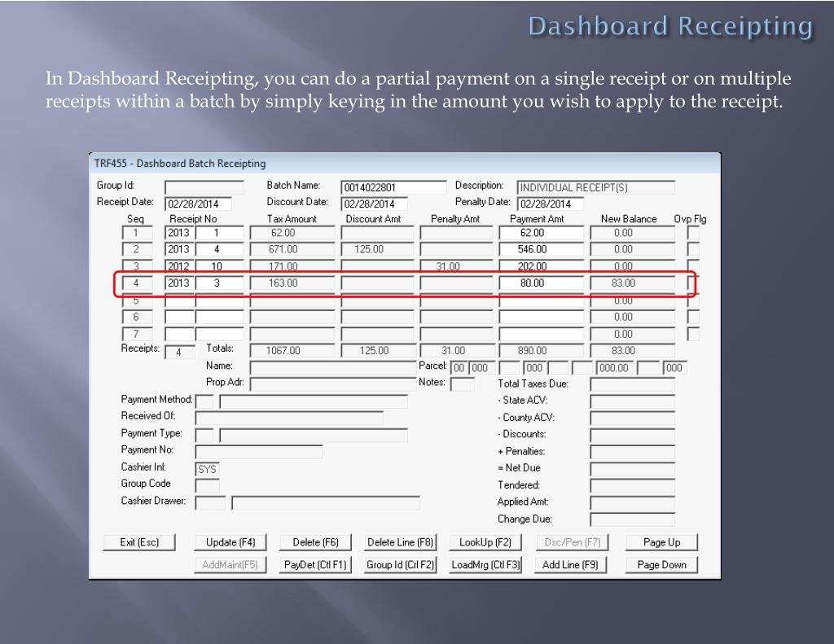The width and height of the screenshot is (834, 644).
Task: Focus the Received Of field
Action: (x=289, y=418)
